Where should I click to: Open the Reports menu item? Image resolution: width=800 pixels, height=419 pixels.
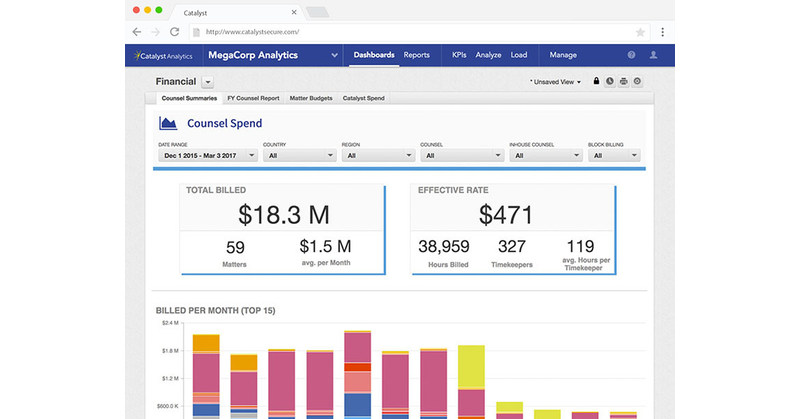[416, 55]
